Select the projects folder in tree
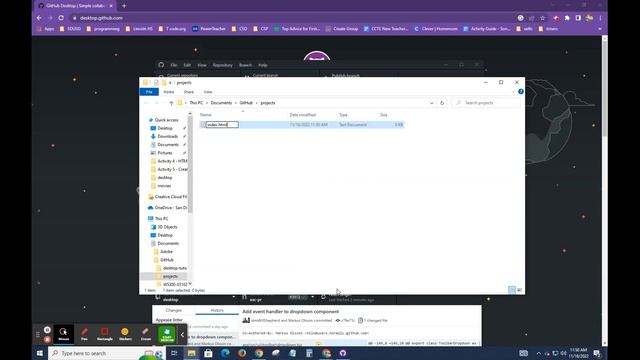 point(170,276)
